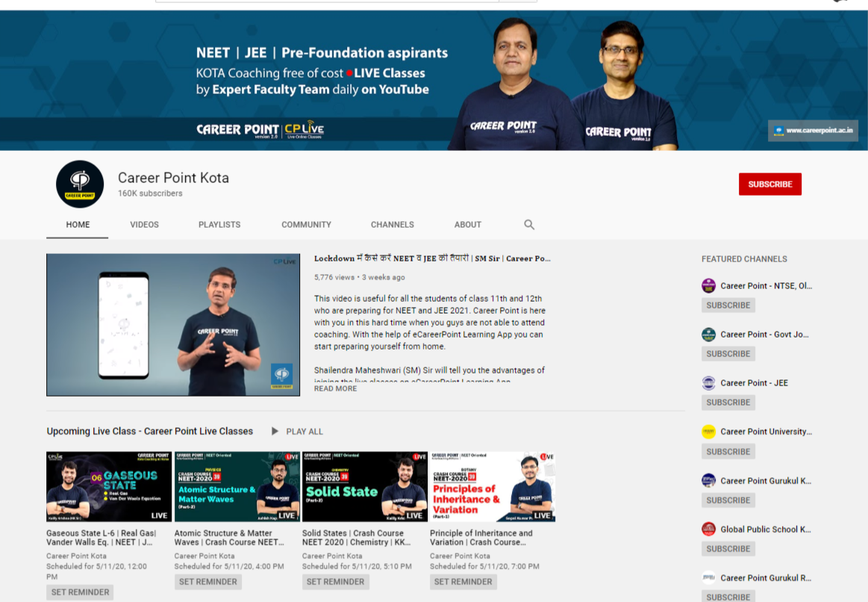Go to the Community tab

[x=306, y=224]
